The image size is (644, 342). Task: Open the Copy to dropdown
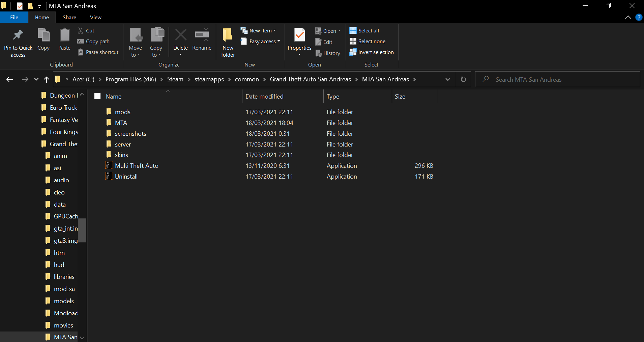click(156, 42)
